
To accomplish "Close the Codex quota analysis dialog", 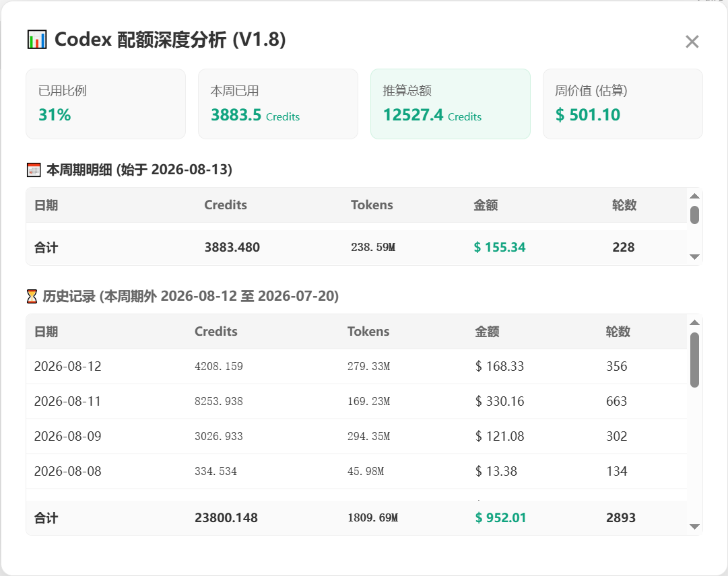I will point(692,42).
